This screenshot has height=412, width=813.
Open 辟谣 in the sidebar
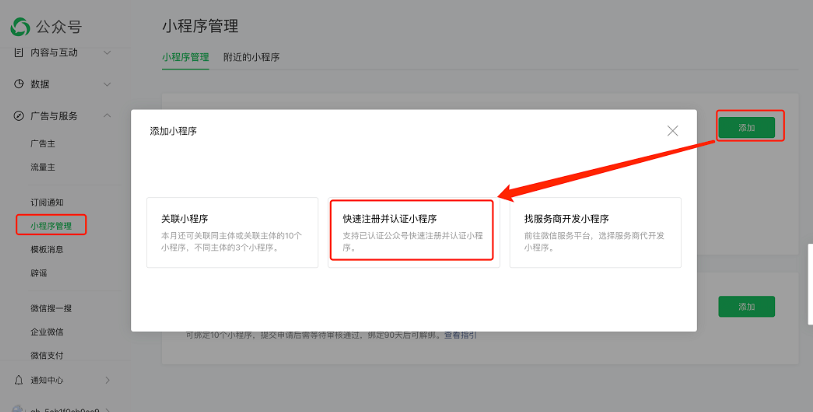click(38, 273)
